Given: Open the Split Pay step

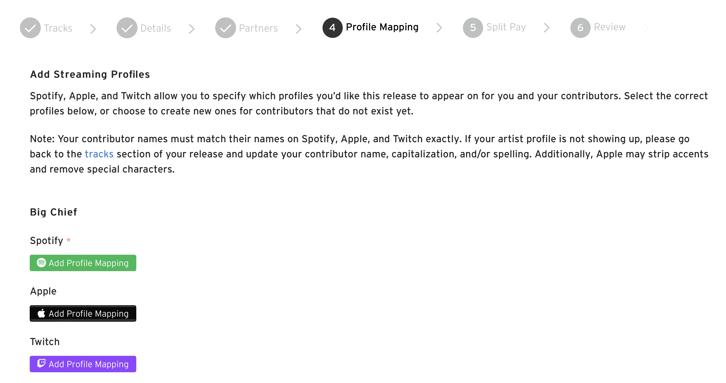Looking at the screenshot, I should pyautogui.click(x=506, y=27).
